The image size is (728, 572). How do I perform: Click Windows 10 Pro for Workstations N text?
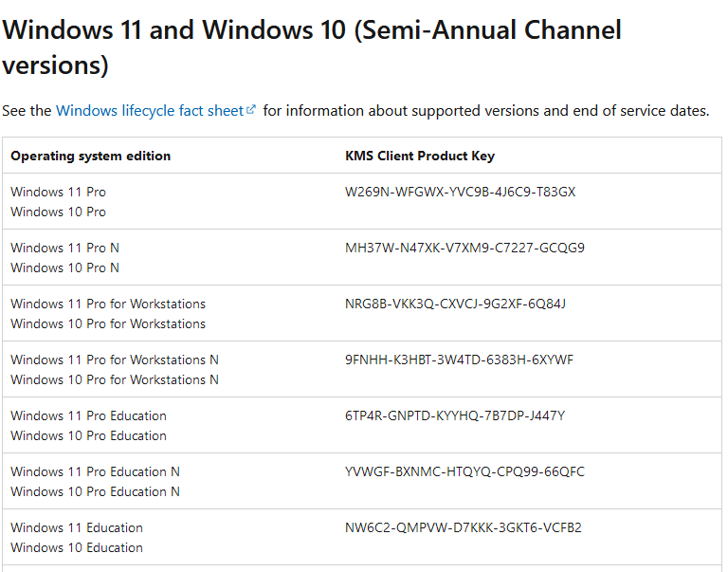115,379
